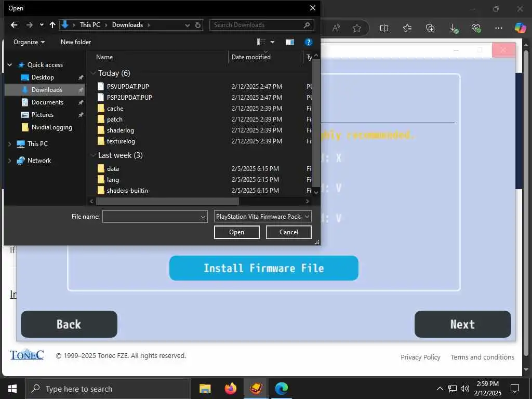
Task: Open Documents in the sidebar
Action: (x=47, y=102)
